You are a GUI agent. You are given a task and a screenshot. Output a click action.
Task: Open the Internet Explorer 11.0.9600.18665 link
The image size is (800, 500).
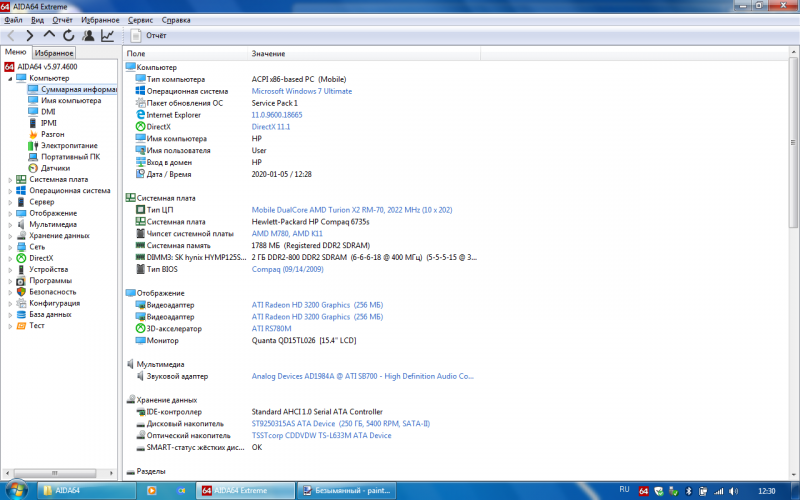point(277,115)
